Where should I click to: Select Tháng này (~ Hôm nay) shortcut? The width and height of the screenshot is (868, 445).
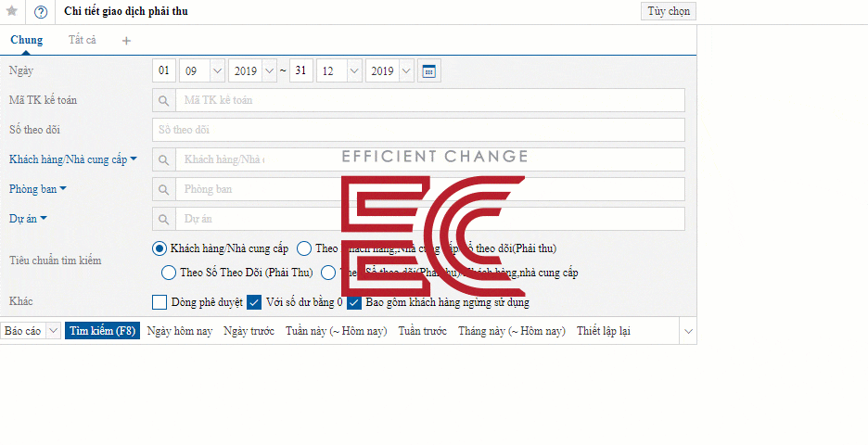[512, 331]
